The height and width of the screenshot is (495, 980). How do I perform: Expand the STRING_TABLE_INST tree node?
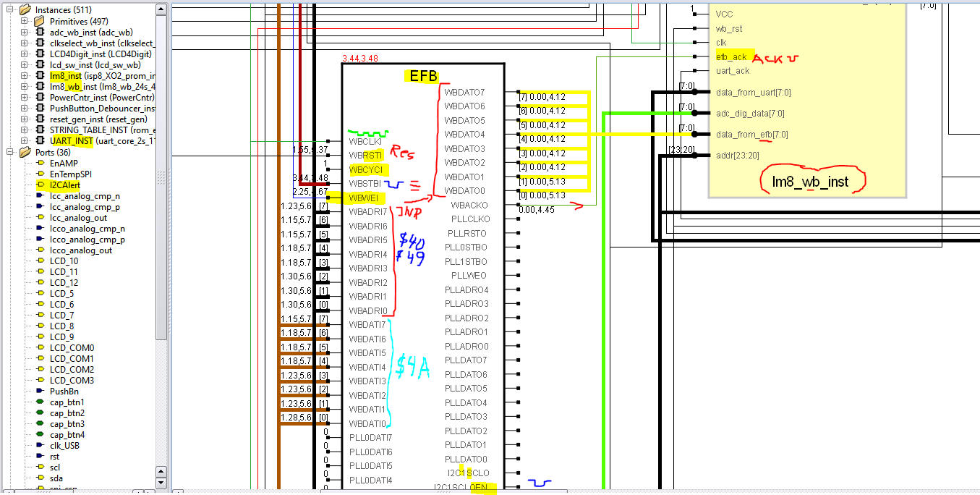pos(25,130)
